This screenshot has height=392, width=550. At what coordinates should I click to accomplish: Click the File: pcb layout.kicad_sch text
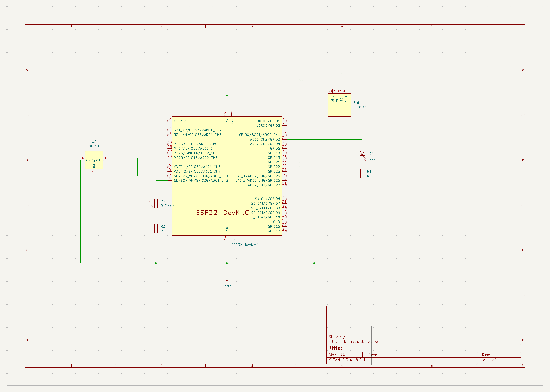tap(355, 342)
